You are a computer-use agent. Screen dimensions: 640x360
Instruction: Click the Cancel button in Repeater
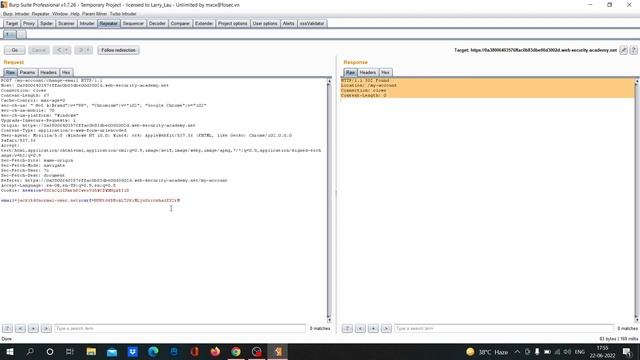pos(39,50)
